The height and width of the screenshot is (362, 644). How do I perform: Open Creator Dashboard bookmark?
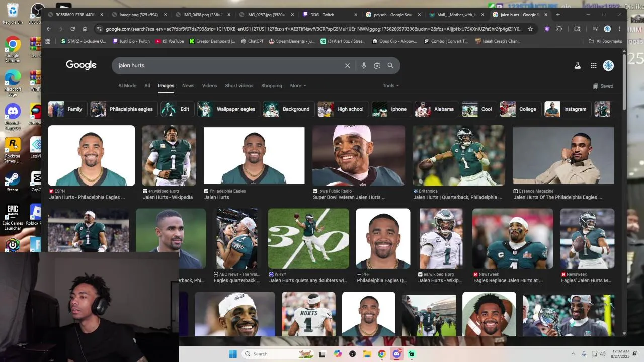[212, 41]
